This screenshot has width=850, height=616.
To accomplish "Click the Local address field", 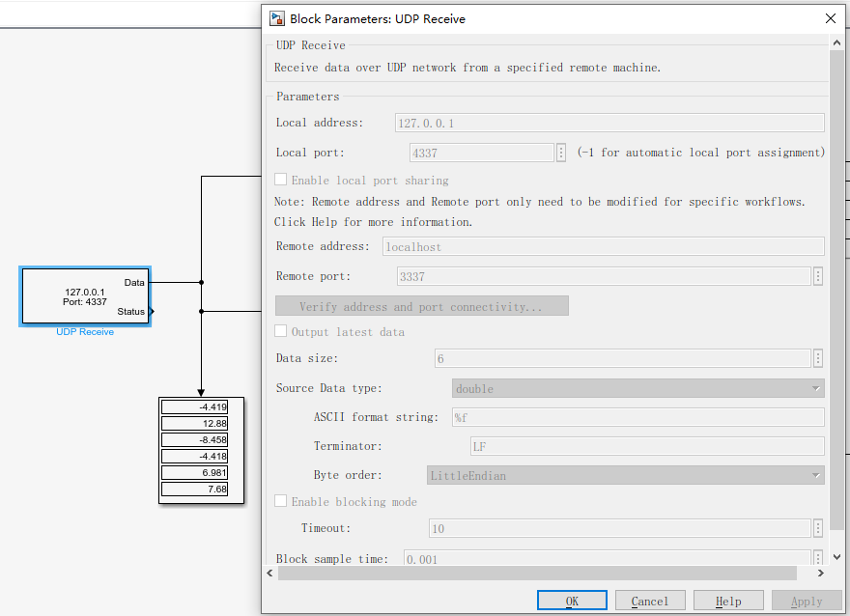I will [x=609, y=122].
